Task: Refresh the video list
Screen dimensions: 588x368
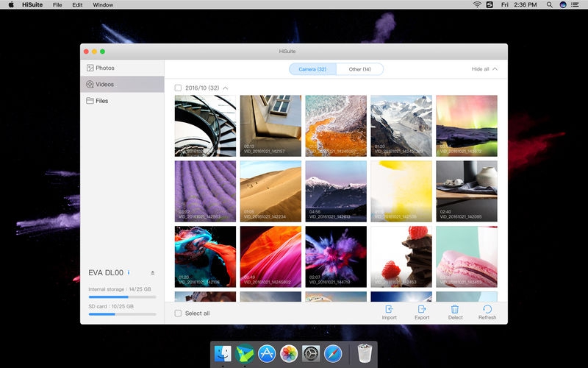Action: 487,310
